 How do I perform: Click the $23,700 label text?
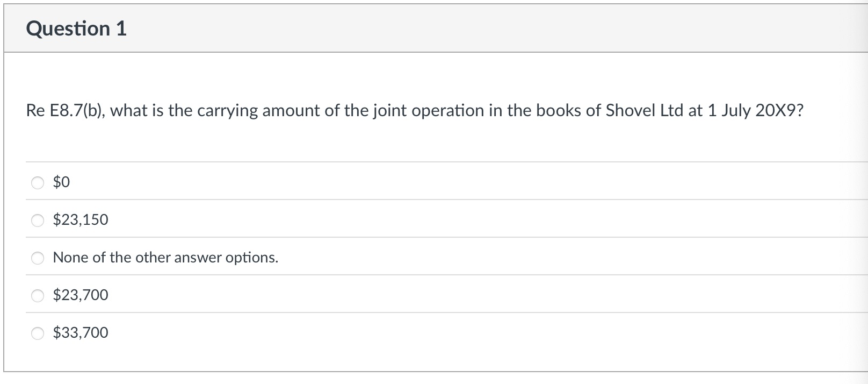[x=79, y=295]
